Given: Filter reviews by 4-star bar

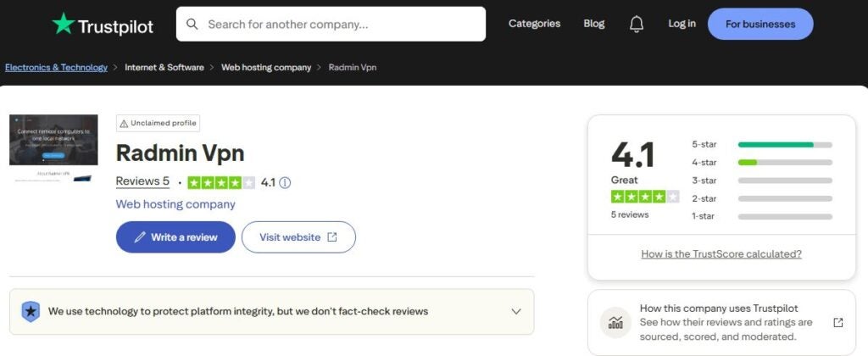Looking at the screenshot, I should pos(785,162).
